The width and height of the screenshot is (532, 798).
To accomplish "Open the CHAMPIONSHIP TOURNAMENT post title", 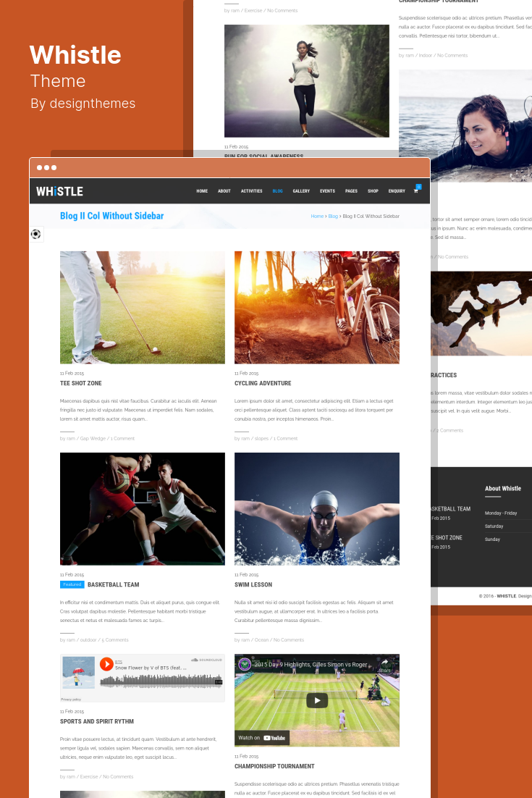I will pyautogui.click(x=274, y=766).
